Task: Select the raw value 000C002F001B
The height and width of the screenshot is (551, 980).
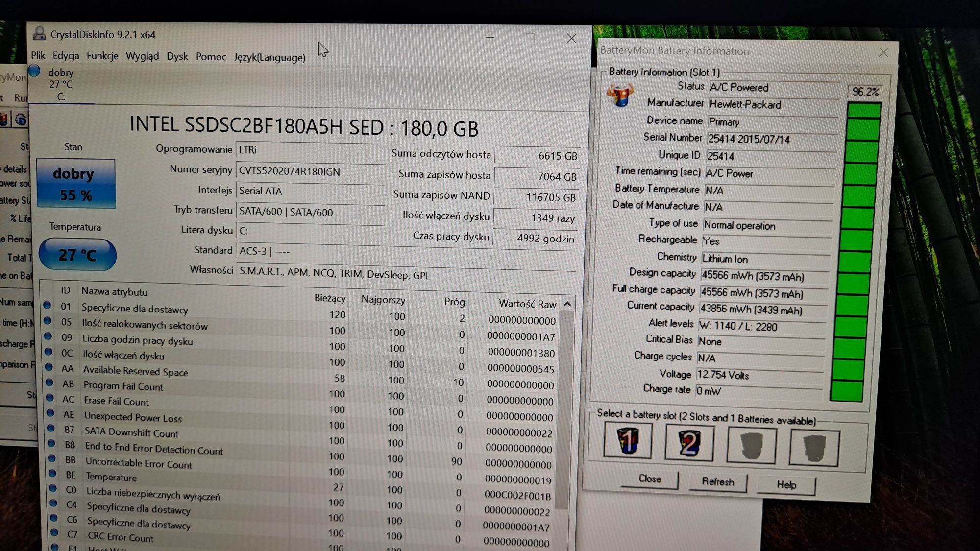Action: click(x=518, y=495)
